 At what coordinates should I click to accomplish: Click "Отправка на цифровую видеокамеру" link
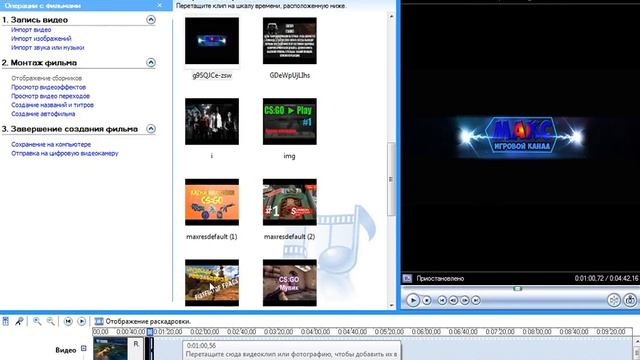[x=64, y=153]
